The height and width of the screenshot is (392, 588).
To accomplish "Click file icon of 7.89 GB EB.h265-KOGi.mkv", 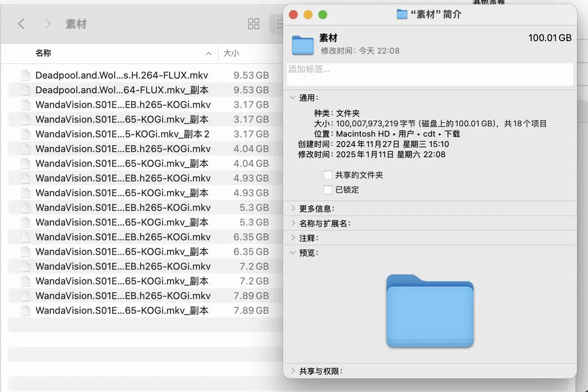I will click(25, 296).
